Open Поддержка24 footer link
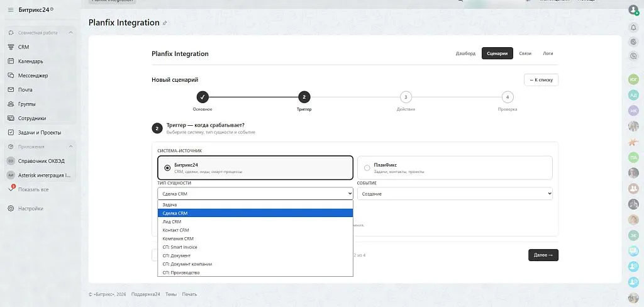The height and width of the screenshot is (307, 644). pos(145,294)
